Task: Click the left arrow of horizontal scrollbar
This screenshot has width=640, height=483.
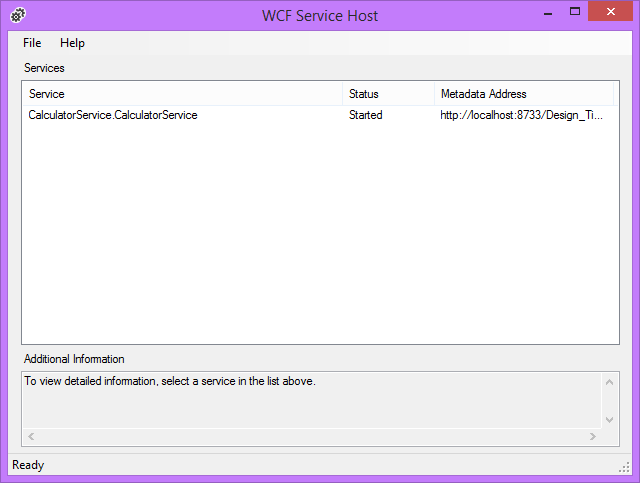Action: (30, 437)
